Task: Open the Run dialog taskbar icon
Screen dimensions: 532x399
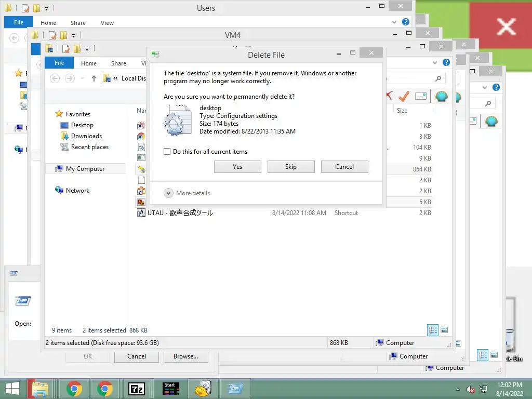Action: coord(235,389)
